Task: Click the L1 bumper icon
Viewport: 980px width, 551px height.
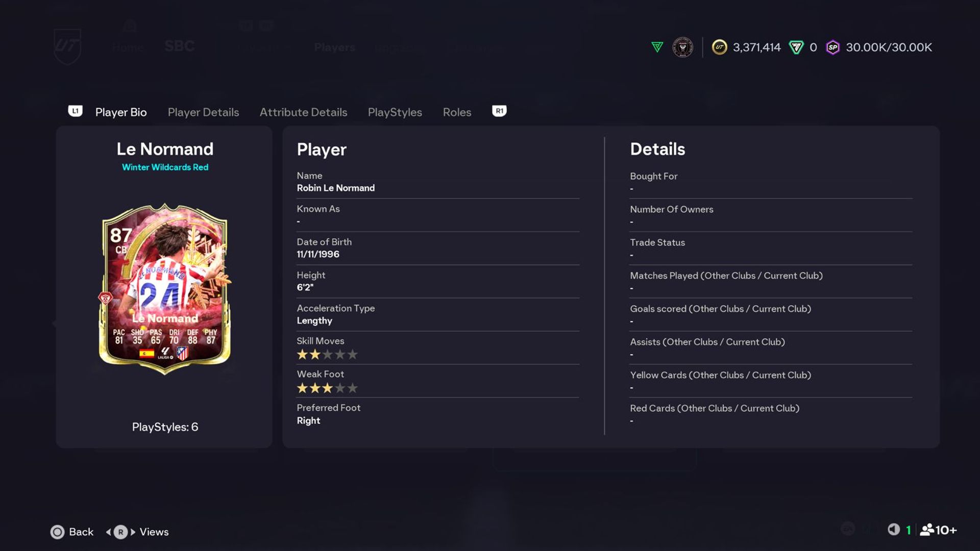Action: (x=75, y=111)
